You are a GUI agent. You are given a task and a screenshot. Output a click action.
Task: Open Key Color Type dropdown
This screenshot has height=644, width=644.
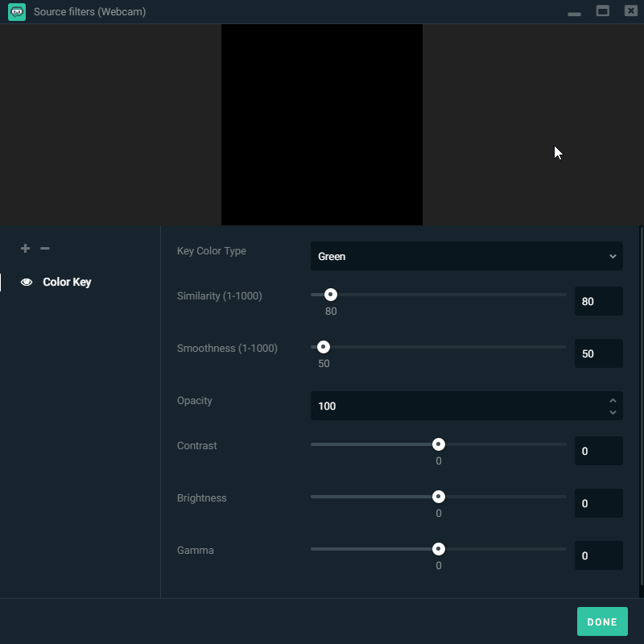point(467,256)
